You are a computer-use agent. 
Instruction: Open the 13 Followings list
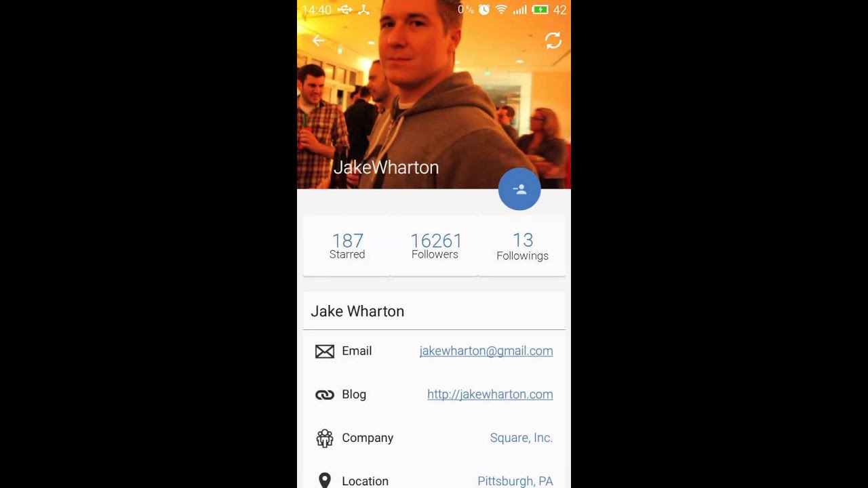[x=522, y=246]
